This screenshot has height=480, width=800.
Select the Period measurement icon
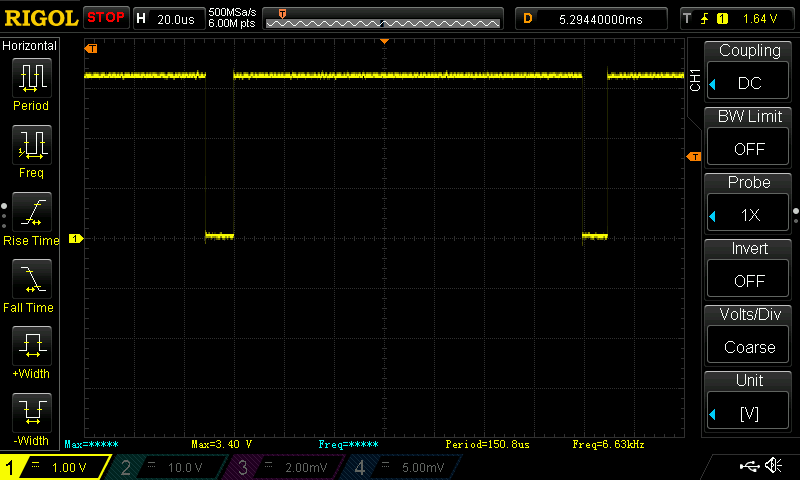coord(32,78)
